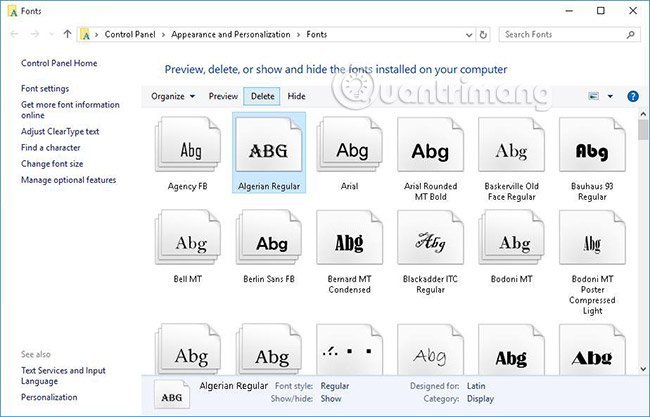Click the Preview toolbar button
This screenshot has width=650, height=417.
[223, 97]
